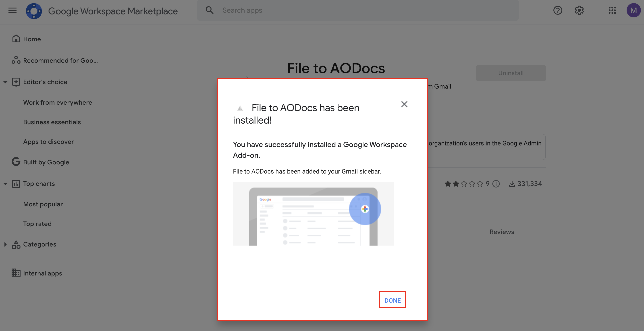This screenshot has height=331, width=644.
Task: Expand the Categories section
Action: pos(5,244)
